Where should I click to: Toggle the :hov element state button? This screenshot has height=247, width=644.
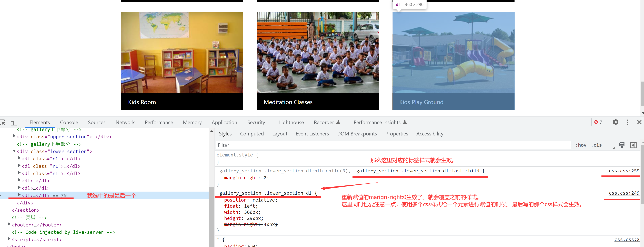(581, 145)
